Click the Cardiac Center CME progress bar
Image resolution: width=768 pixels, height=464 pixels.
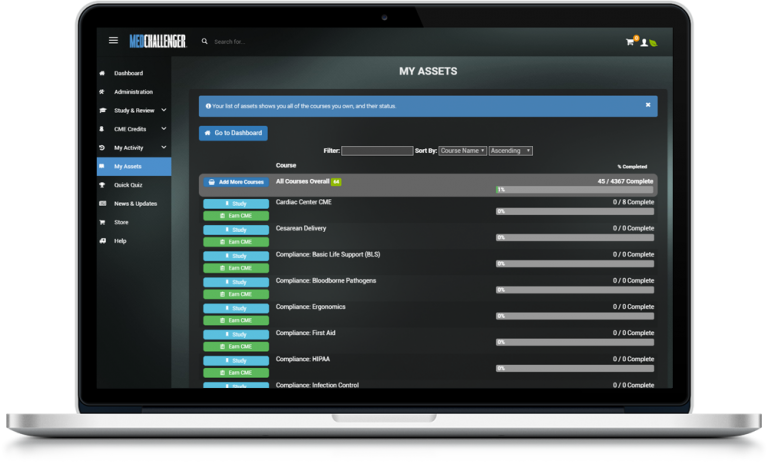point(575,212)
